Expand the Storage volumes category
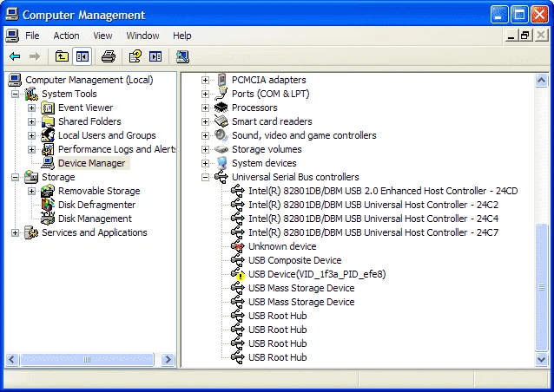 click(x=205, y=149)
